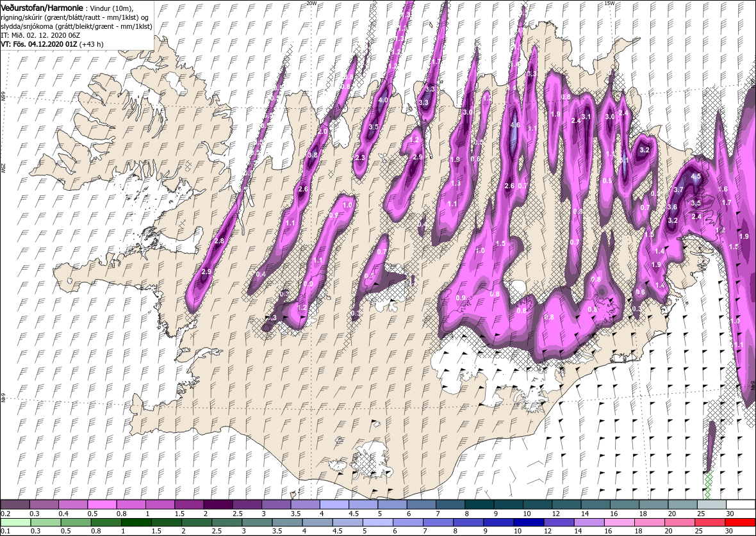Click the 3.6 precipitation value in the east
756x536 pixels.
coord(672,207)
